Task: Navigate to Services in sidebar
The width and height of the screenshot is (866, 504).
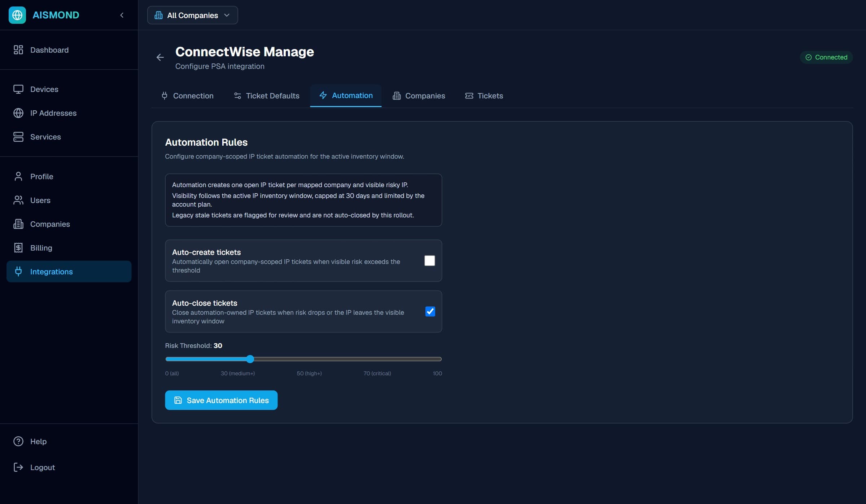Action: click(69, 137)
